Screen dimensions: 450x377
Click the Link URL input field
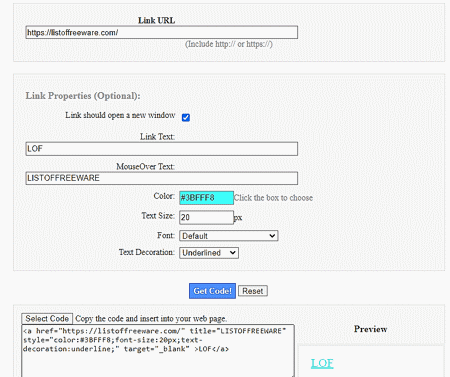161,32
